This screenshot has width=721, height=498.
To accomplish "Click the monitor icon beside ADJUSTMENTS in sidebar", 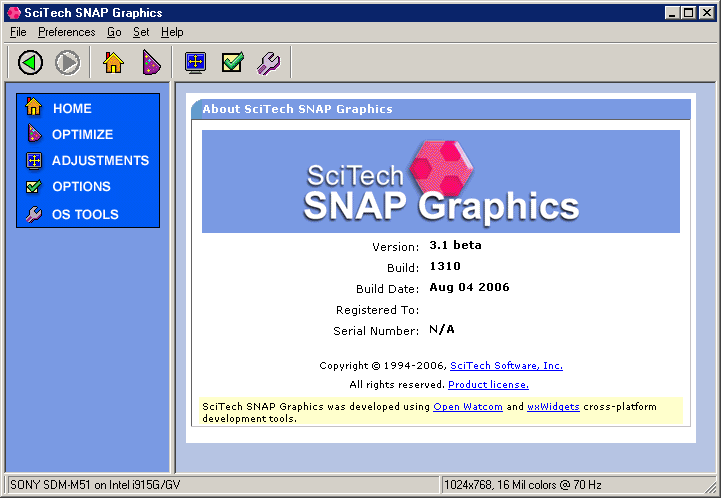I will [34, 160].
